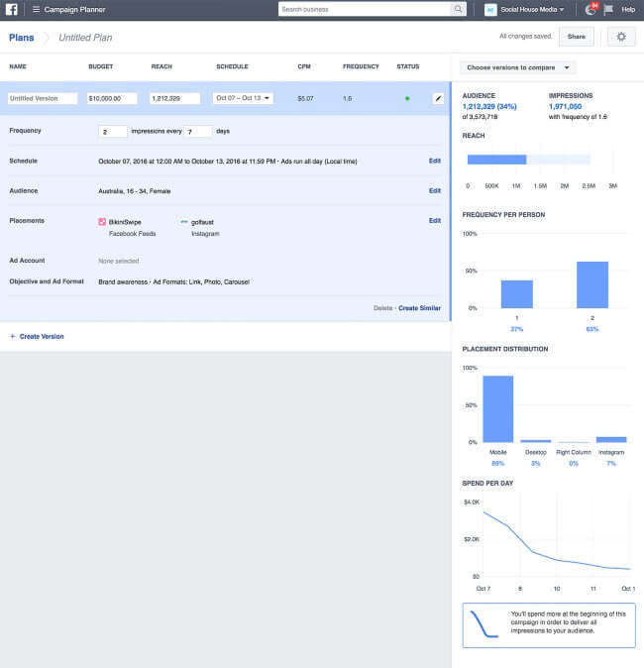The image size is (644, 668).
Task: Go to Plans breadcrumb
Action: (x=21, y=37)
